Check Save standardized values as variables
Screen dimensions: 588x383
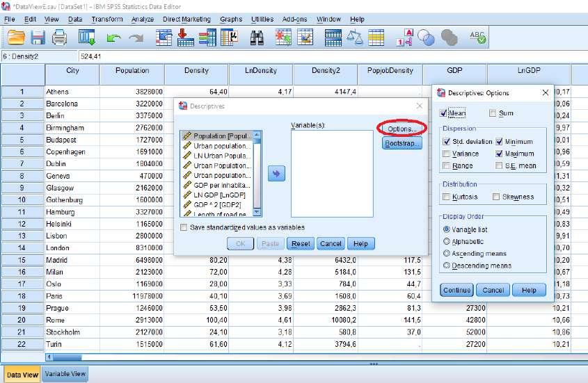184,227
